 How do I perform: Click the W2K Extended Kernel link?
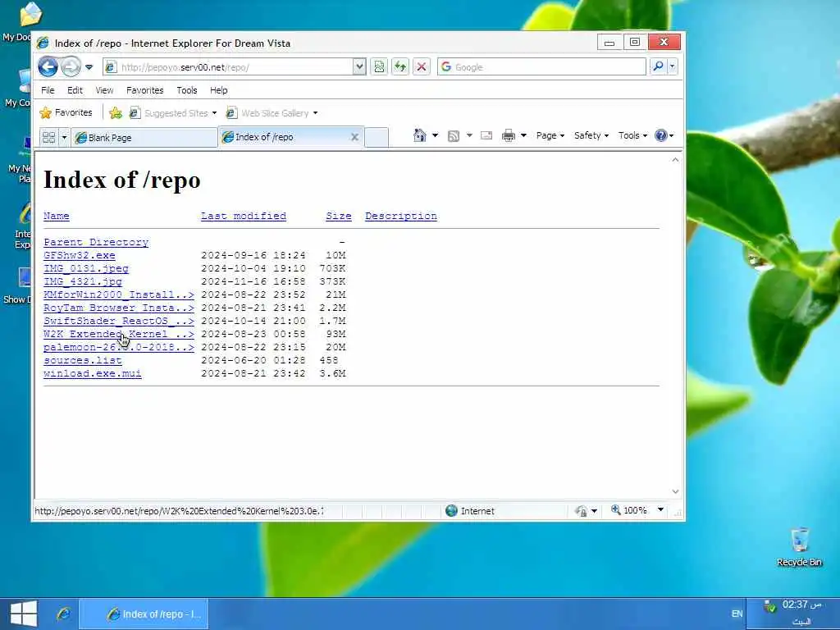click(119, 335)
